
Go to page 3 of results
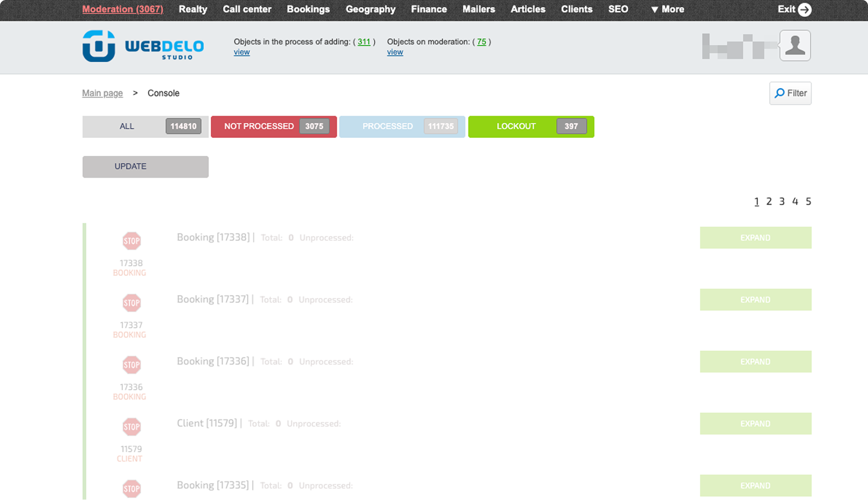(x=782, y=202)
